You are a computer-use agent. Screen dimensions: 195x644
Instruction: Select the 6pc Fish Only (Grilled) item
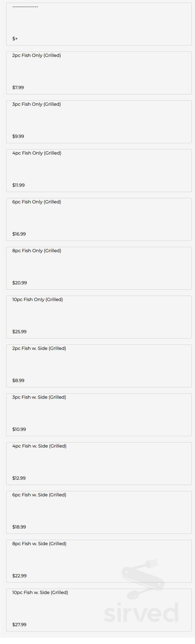[37, 202]
